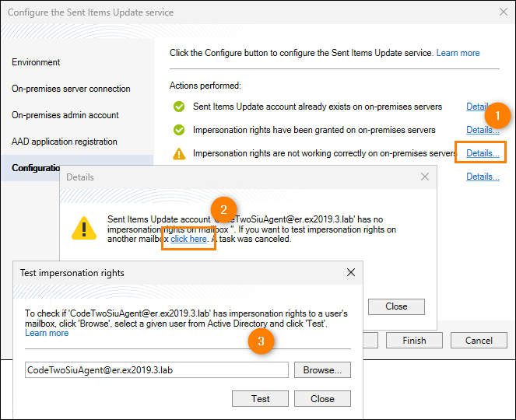Open 'Learn more' in Test impersonation dialog
Screen dimensions: 516x420
(47, 333)
